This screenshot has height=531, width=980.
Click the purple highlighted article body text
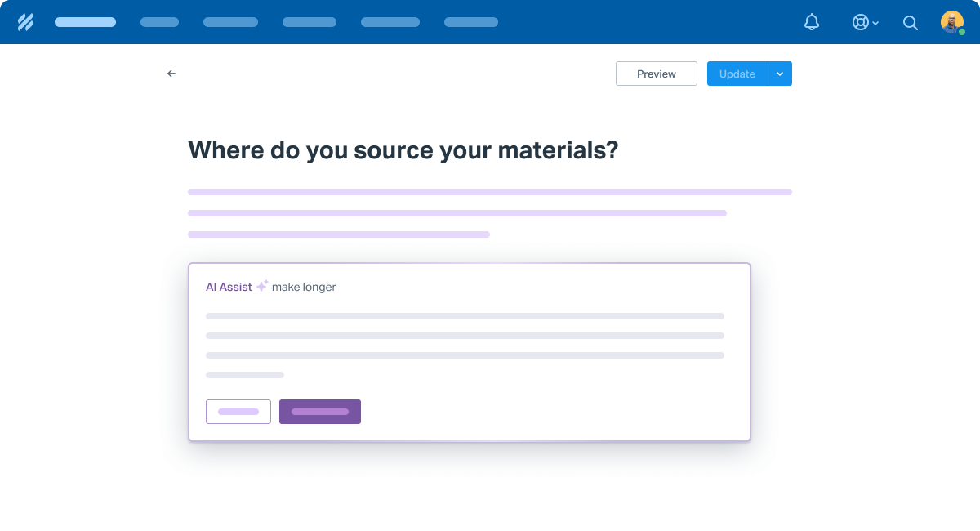pos(457,213)
